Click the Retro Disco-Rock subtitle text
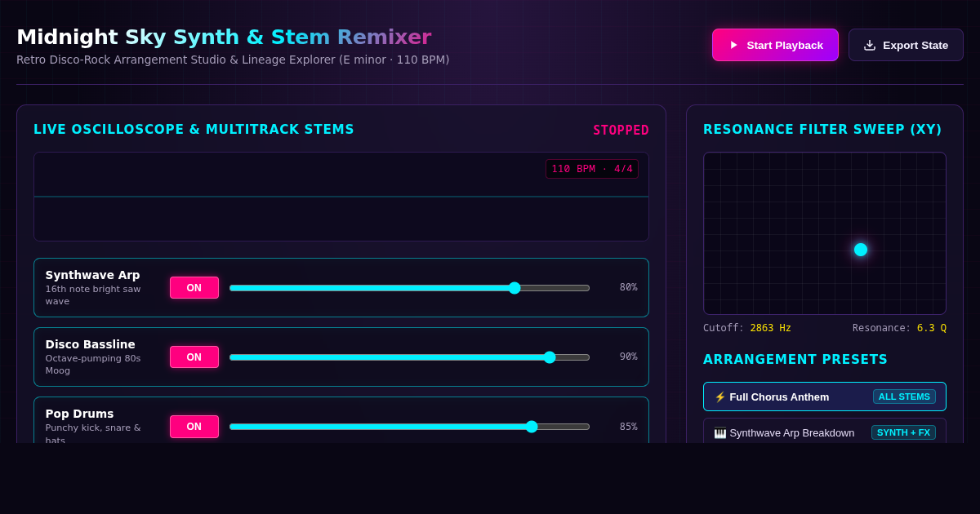The width and height of the screenshot is (980, 514). 233,60
